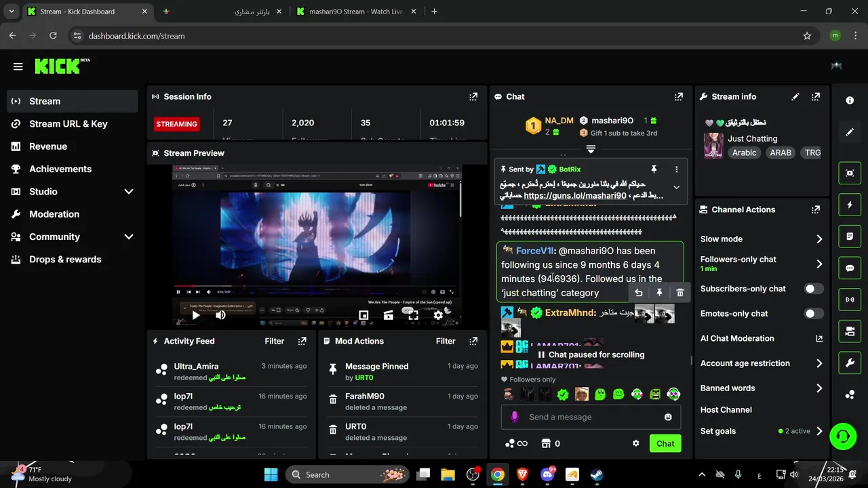Pop out the Session Info panel
868x488 pixels.
(x=473, y=97)
